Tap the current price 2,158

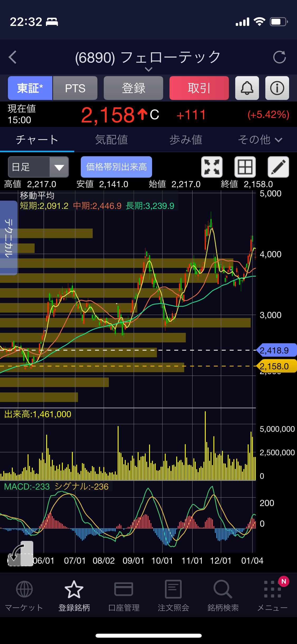click(x=108, y=115)
